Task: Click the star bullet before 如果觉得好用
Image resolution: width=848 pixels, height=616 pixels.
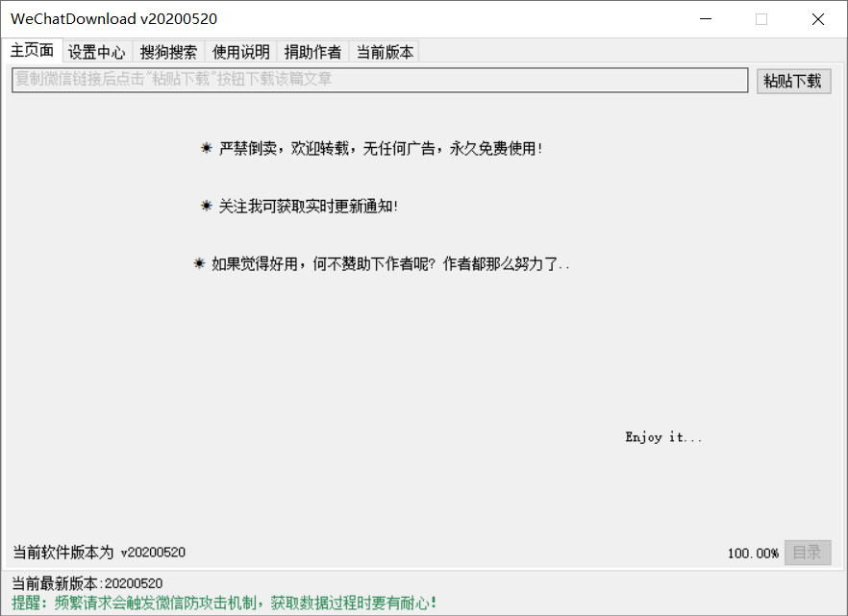Action: pos(199,263)
